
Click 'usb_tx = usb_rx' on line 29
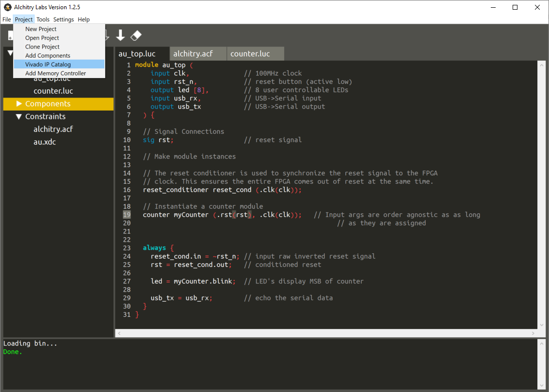[x=179, y=298]
